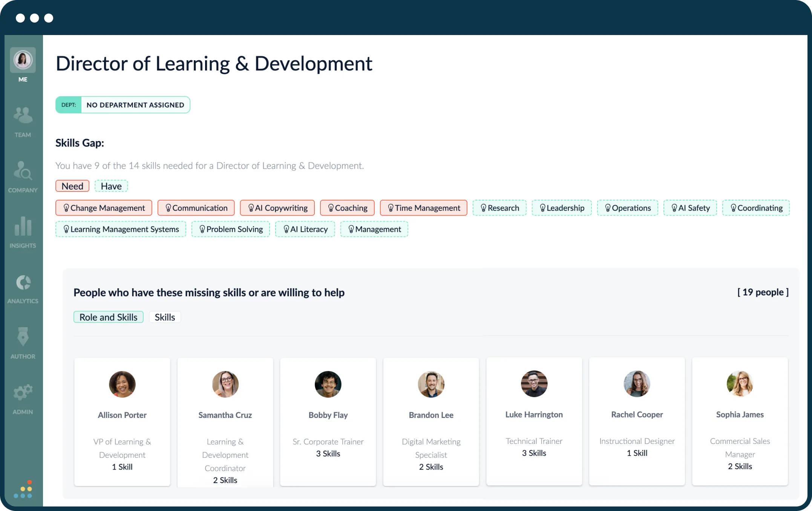Click the Communication skill tag

click(196, 208)
